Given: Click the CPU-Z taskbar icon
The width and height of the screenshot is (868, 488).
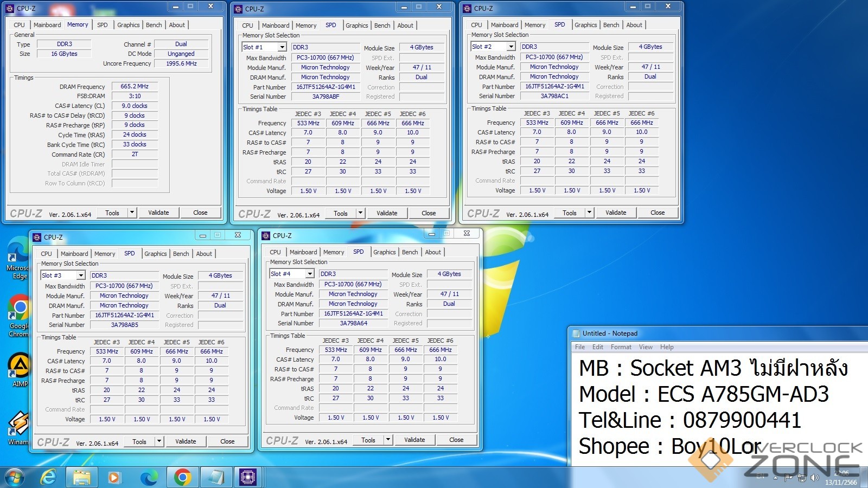Looking at the screenshot, I should (247, 477).
